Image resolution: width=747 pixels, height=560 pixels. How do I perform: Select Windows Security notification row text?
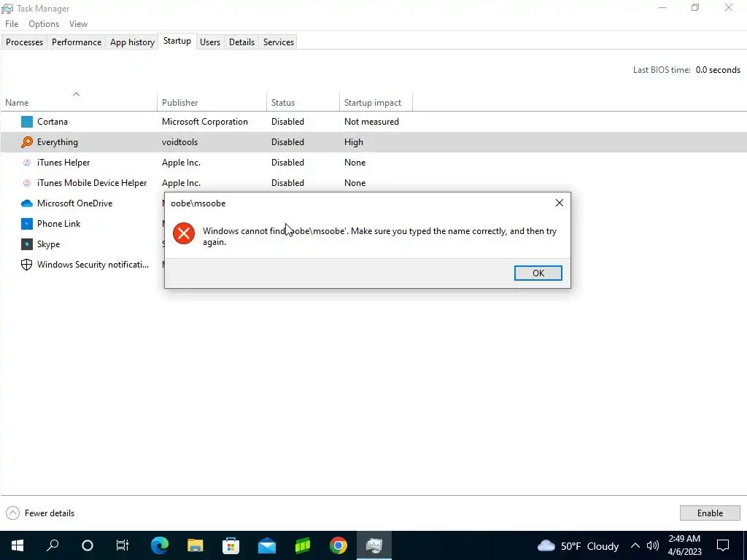click(93, 265)
